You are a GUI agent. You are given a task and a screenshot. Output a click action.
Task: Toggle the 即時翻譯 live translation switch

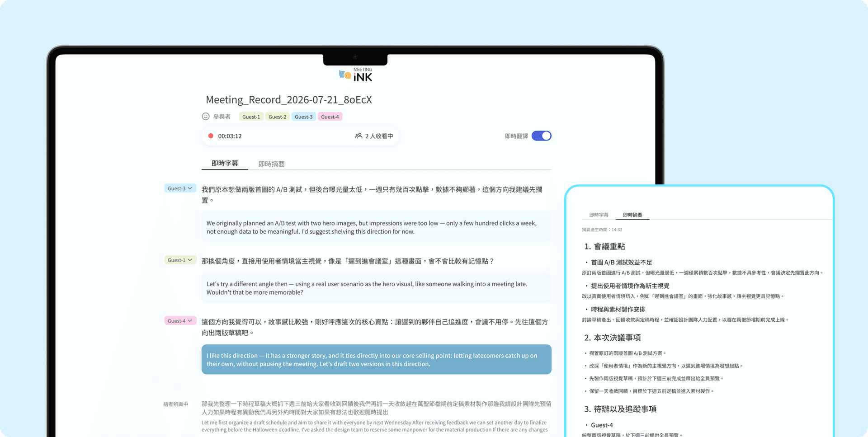(541, 136)
